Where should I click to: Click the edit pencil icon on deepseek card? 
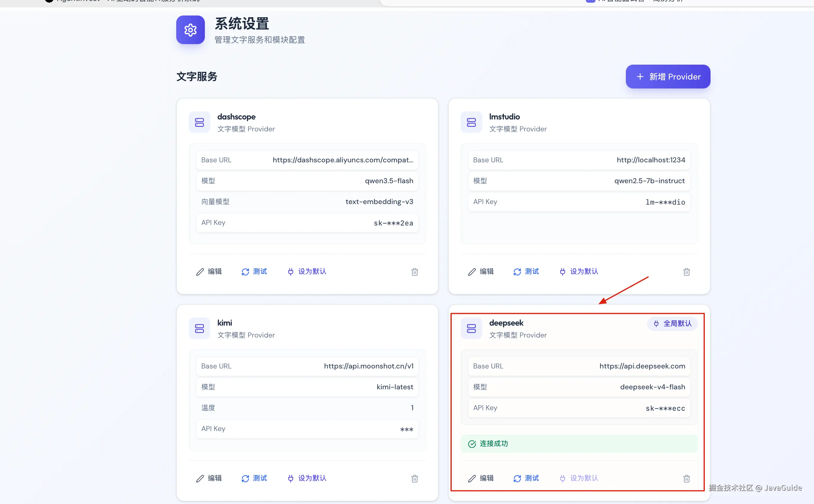point(472,478)
